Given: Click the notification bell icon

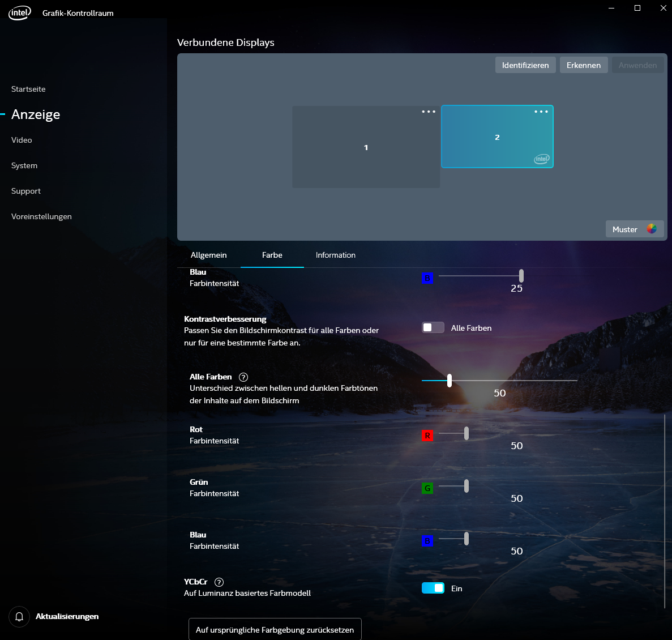Looking at the screenshot, I should [x=19, y=617].
